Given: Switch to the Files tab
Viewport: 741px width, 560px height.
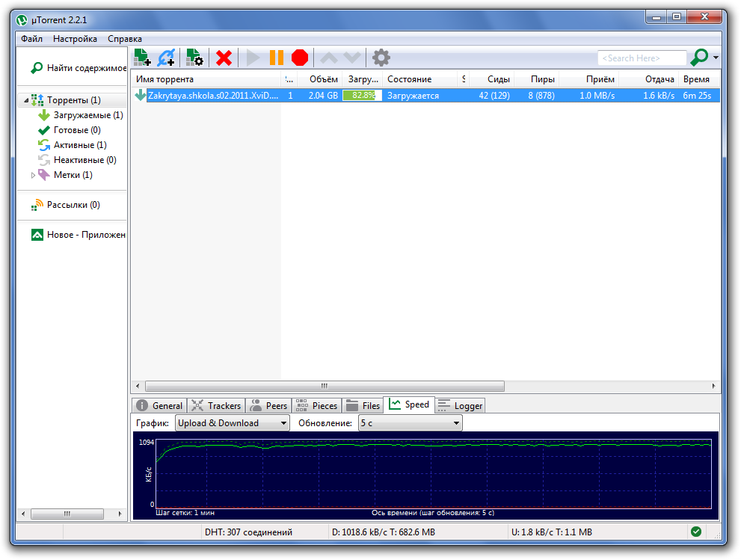Looking at the screenshot, I should pos(363,405).
